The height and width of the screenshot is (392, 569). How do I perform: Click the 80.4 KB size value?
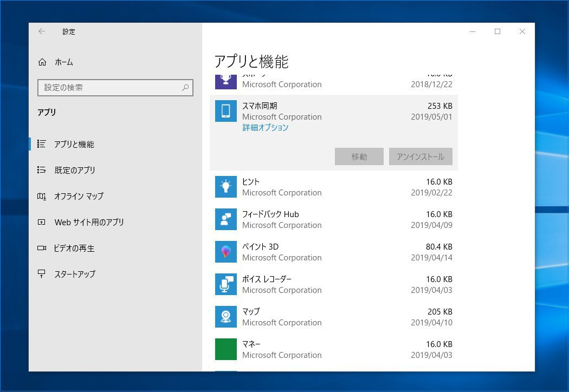[x=439, y=246]
